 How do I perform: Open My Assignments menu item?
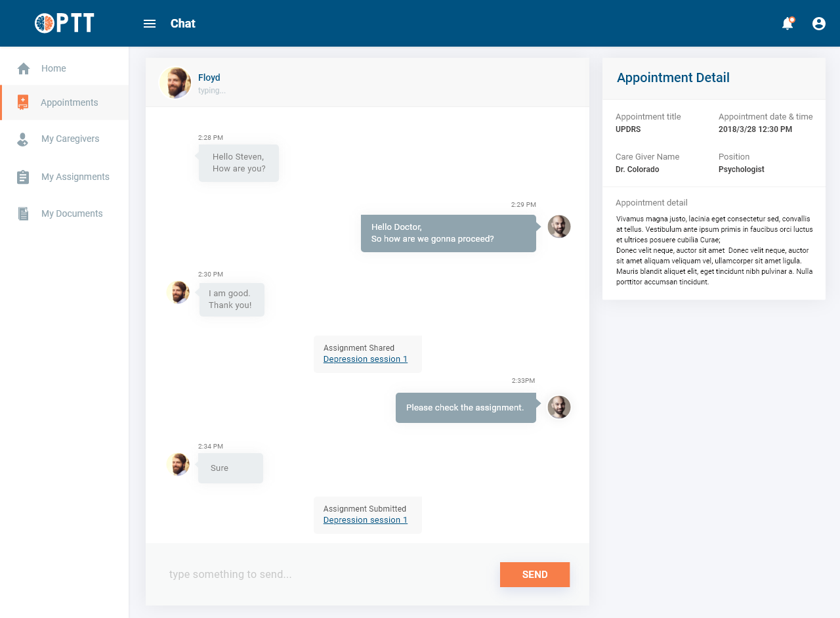tap(75, 177)
